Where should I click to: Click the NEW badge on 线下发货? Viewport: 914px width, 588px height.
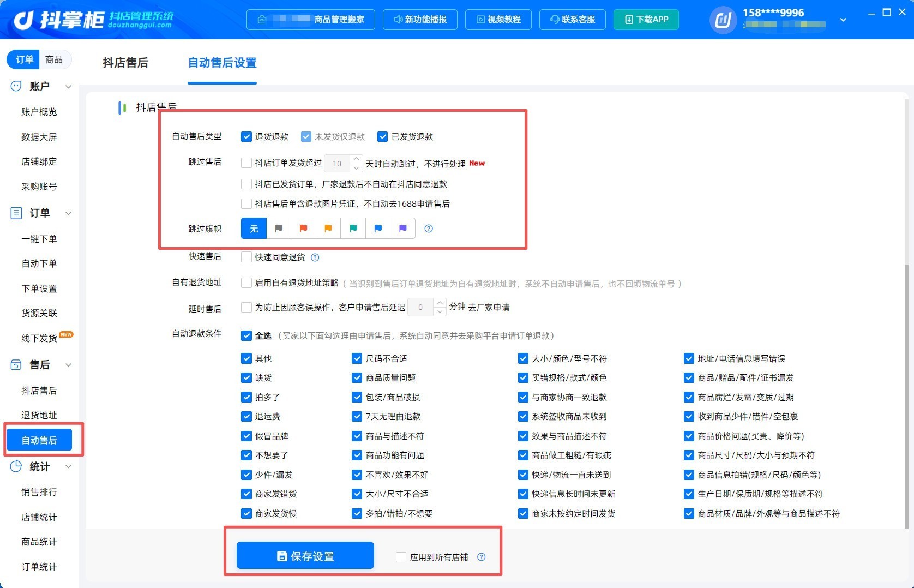[66, 334]
